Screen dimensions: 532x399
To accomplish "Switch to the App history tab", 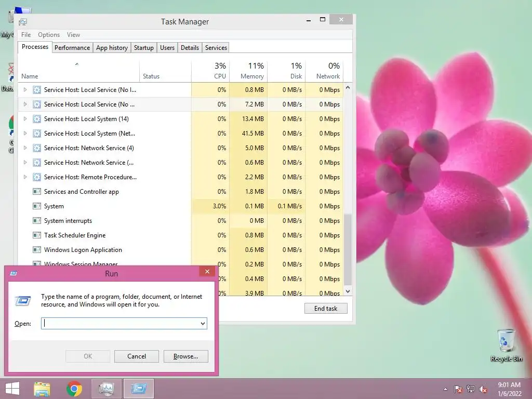I will point(112,47).
